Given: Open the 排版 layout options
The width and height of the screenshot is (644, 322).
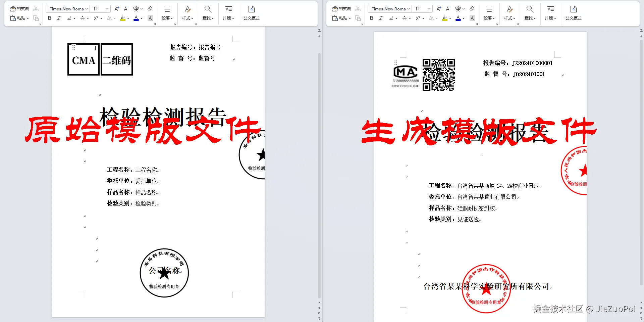Looking at the screenshot, I should click(228, 13).
